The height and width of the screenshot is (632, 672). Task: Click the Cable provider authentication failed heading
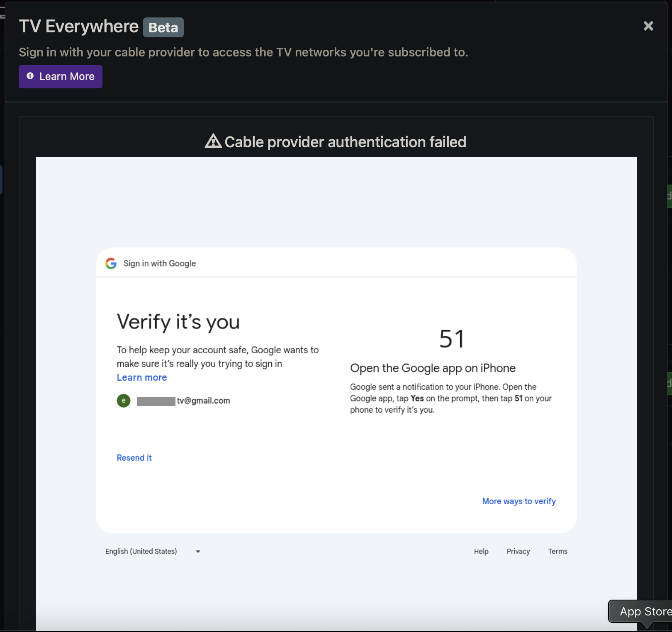pyautogui.click(x=345, y=142)
